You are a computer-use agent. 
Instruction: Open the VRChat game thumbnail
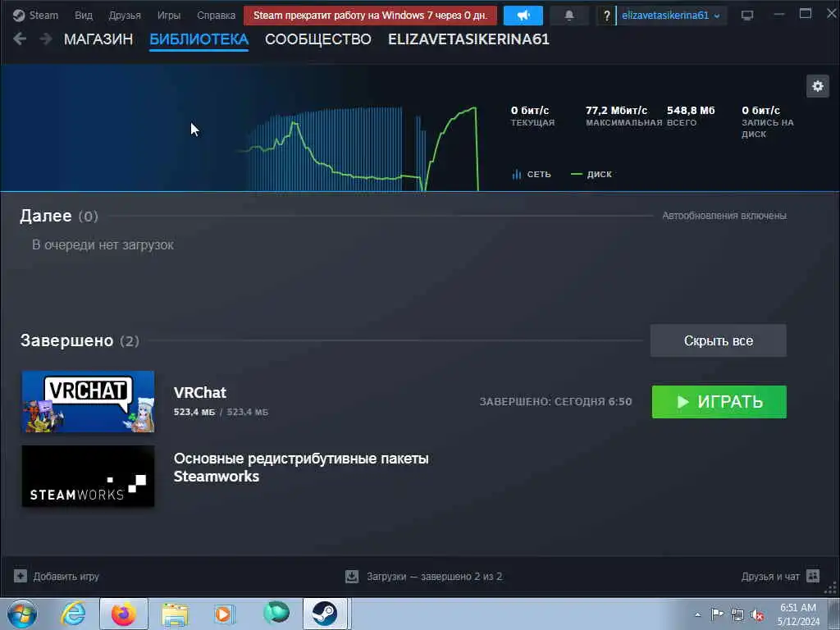point(88,401)
